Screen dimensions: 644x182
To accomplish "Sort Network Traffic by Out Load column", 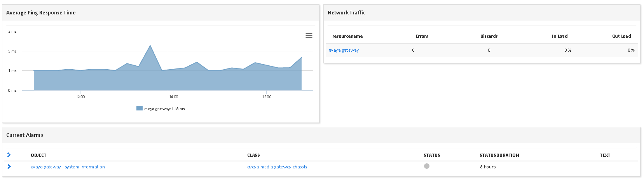I will click(x=621, y=36).
